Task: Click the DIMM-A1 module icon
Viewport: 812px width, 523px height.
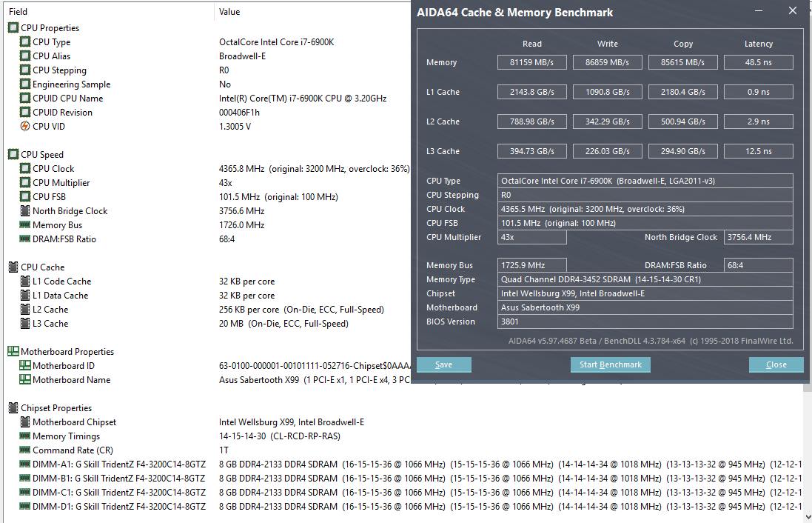Action: coord(25,464)
